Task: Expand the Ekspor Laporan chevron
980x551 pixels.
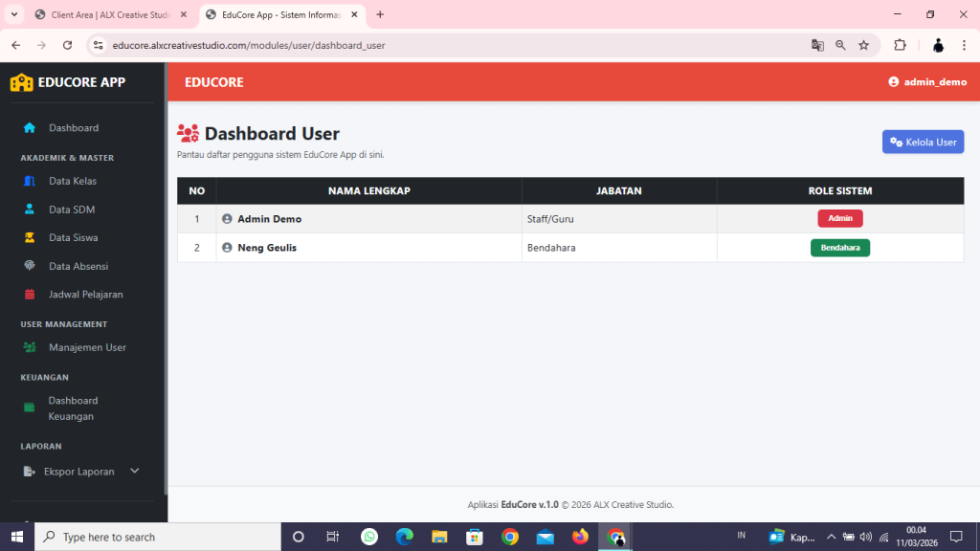Action: [134, 471]
